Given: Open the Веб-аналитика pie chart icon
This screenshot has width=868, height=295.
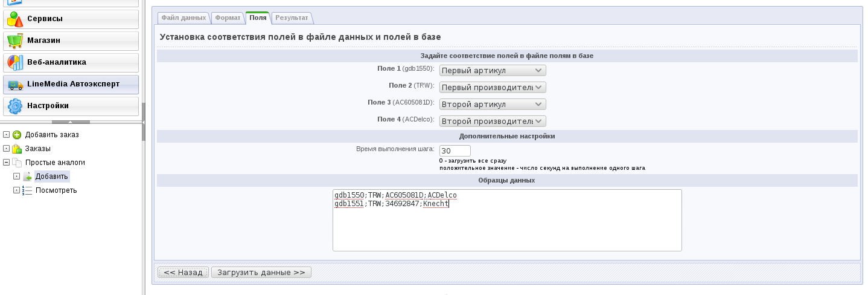Looking at the screenshot, I should (14, 62).
